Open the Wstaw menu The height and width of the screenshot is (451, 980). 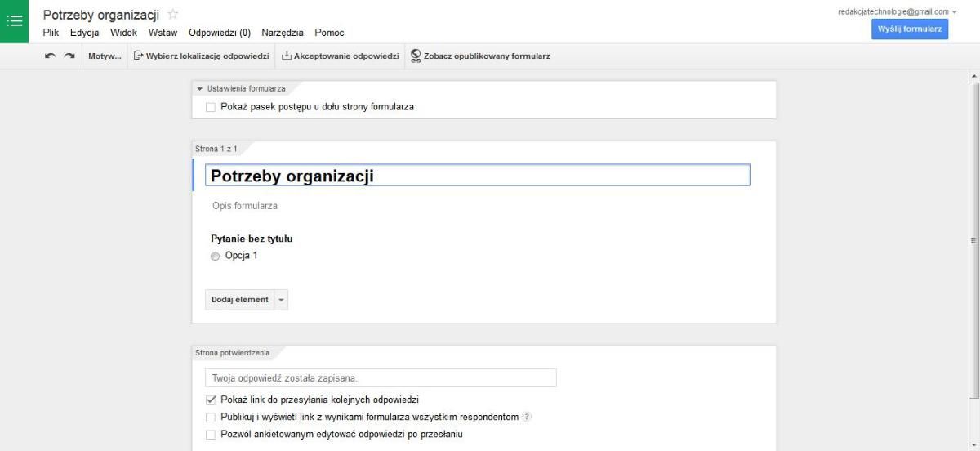click(x=163, y=33)
